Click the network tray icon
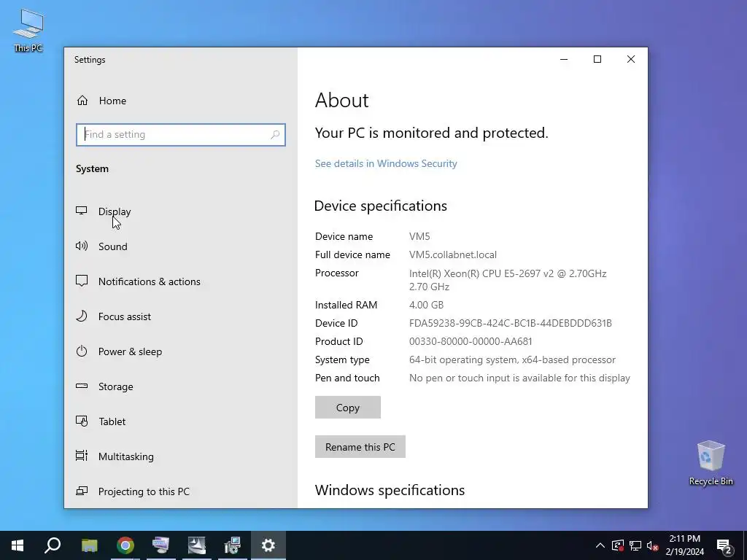The image size is (747, 560). pos(635,545)
